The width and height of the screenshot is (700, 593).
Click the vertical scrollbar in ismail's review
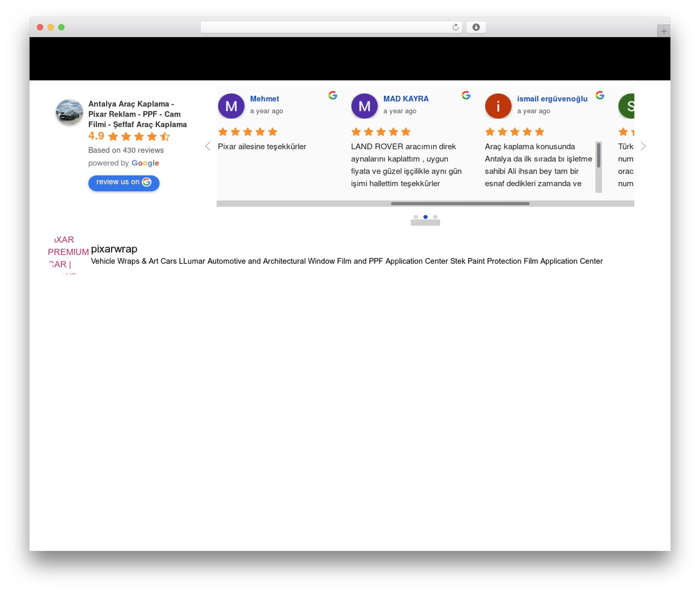tap(599, 167)
